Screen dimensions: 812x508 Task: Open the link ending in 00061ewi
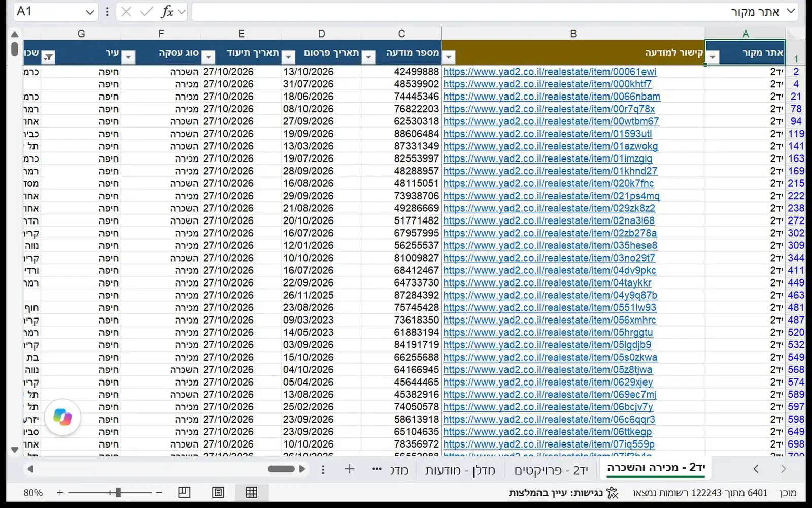coord(550,72)
